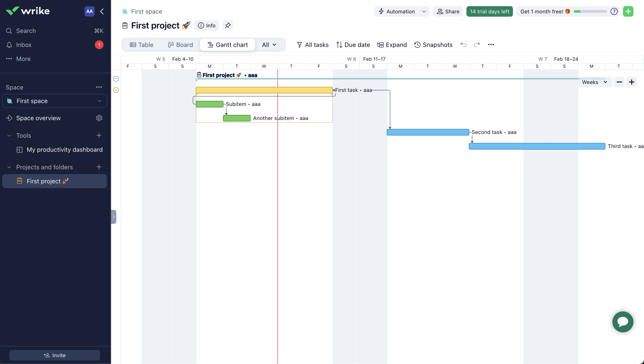Click the undo arrow icon
The image size is (644, 364).
pyautogui.click(x=463, y=45)
